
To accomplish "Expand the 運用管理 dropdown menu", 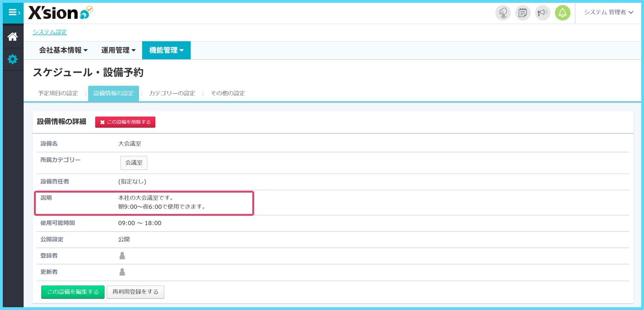I will [x=118, y=51].
